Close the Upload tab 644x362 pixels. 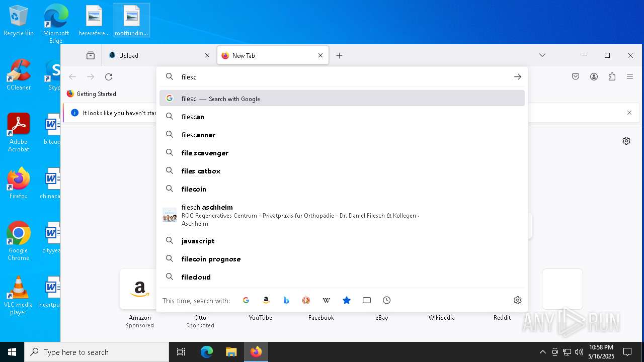207,55
